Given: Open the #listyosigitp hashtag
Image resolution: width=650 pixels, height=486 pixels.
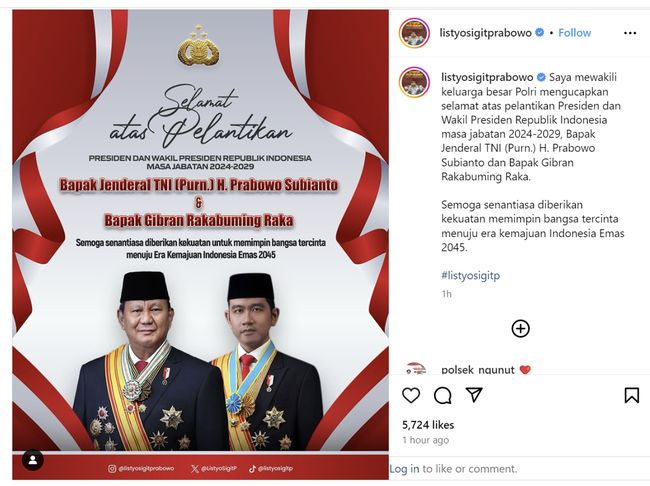Looking at the screenshot, I should point(471,275).
